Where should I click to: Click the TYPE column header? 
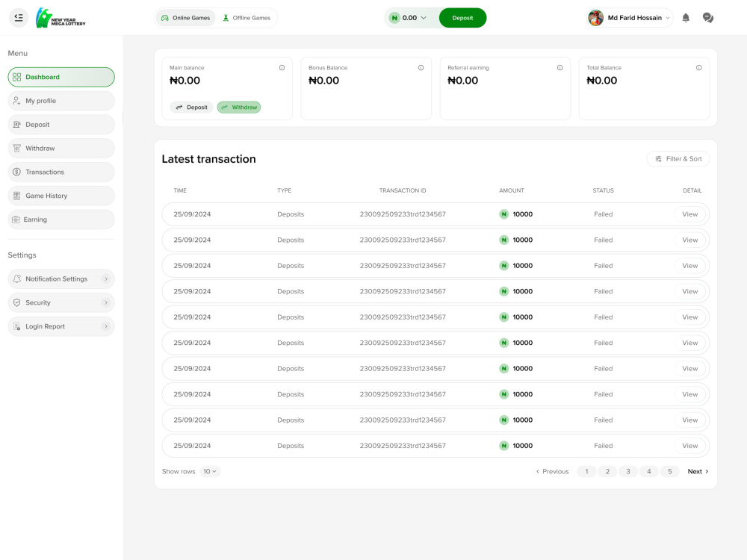tap(285, 190)
